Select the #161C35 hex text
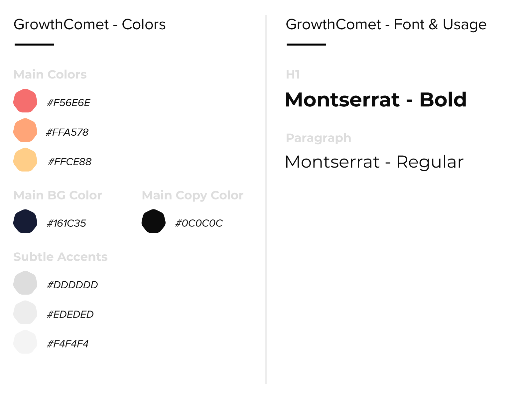Screen dimensions: 532x399 tap(66, 223)
